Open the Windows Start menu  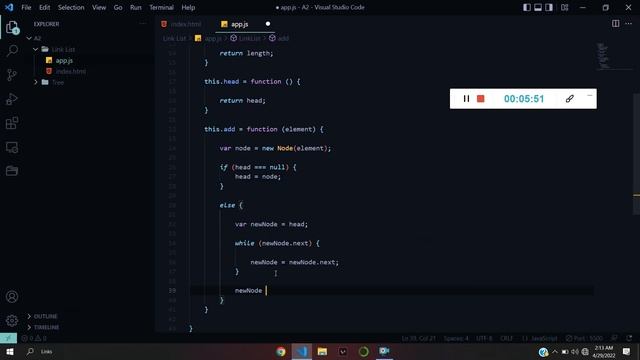10,351
